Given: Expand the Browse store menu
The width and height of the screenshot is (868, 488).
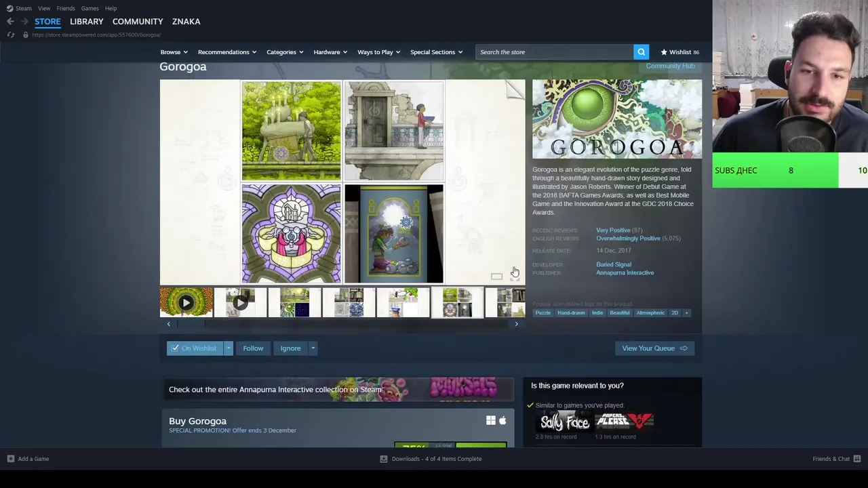Looking at the screenshot, I should click(174, 52).
